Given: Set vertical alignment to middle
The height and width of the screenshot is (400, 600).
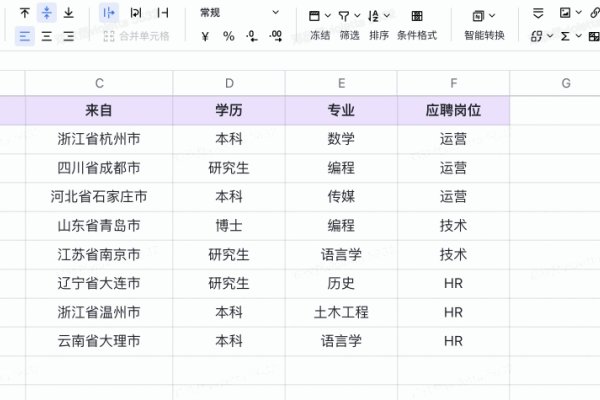Looking at the screenshot, I should 47,13.
